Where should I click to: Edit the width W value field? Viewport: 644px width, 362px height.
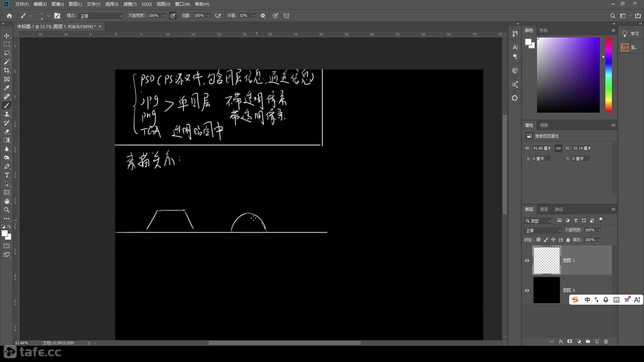(x=542, y=148)
